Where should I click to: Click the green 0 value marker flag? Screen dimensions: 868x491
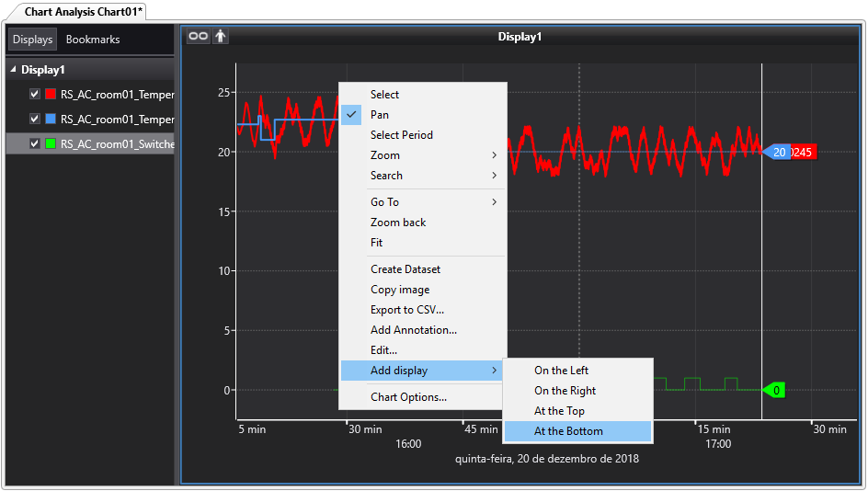776,390
